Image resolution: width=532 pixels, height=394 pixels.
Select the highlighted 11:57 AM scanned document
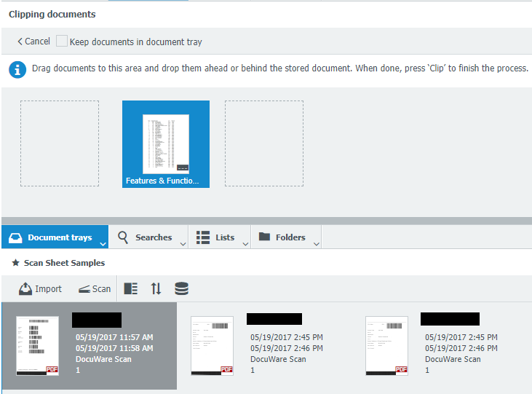click(x=89, y=346)
